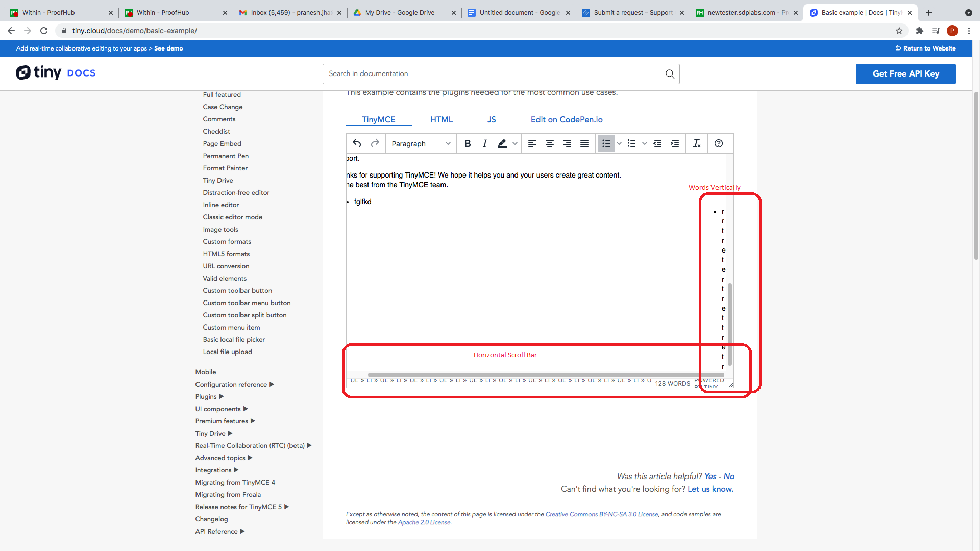The height and width of the screenshot is (551, 980).
Task: Open the Paragraph block format dropdown
Action: (421, 143)
